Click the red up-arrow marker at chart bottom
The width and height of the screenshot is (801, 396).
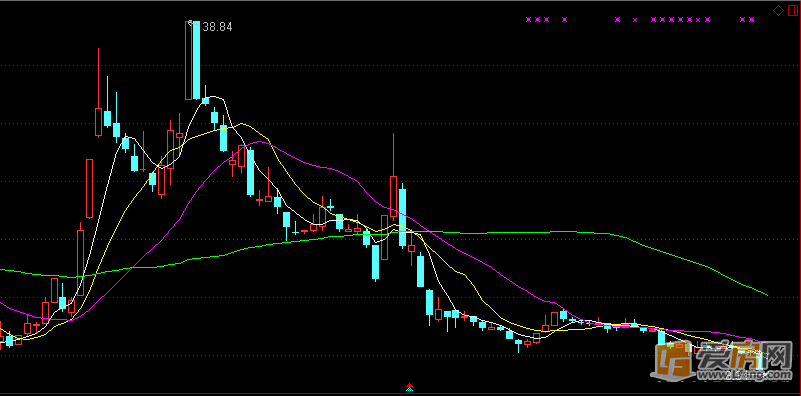tap(409, 385)
